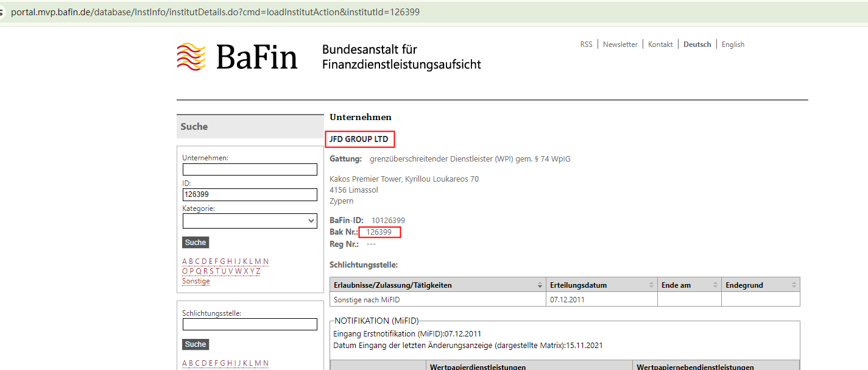868x370 pixels.
Task: Click the Schlichtungsstelle label in company details
Action: (x=364, y=265)
